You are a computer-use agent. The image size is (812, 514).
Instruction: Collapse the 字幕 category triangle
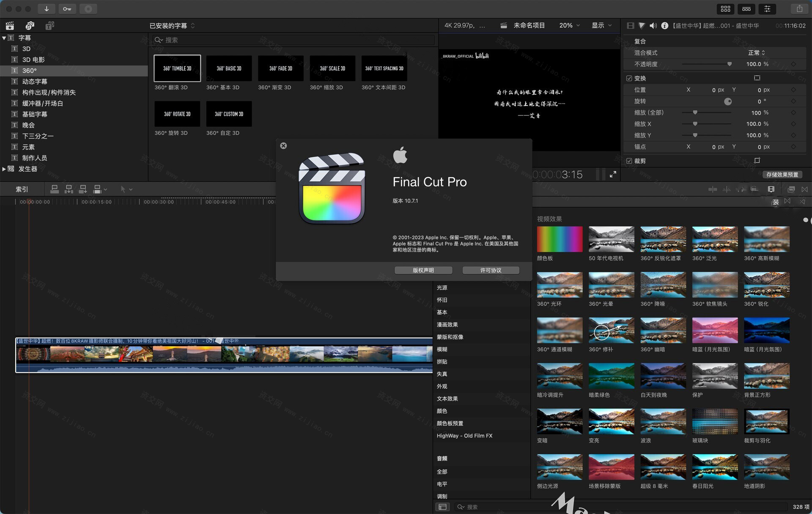(x=4, y=38)
